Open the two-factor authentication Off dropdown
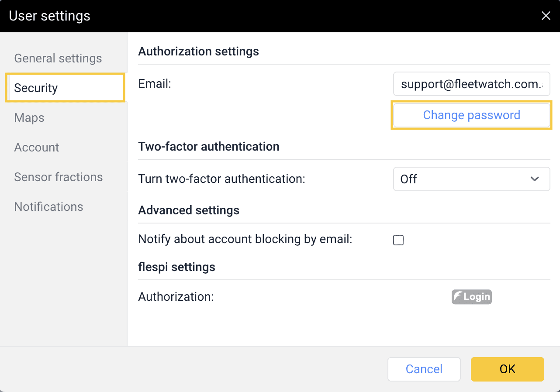This screenshot has height=392, width=560. [471, 179]
